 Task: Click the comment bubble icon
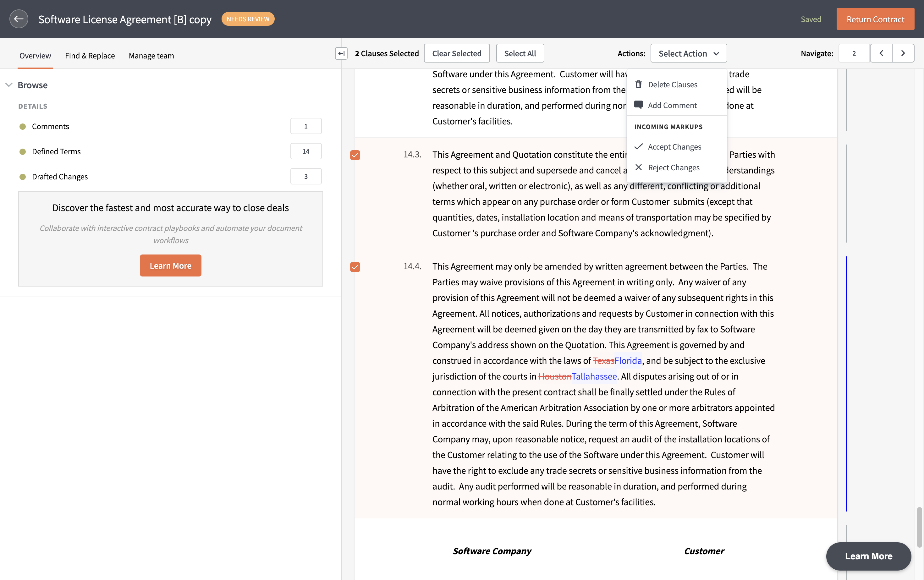tap(639, 105)
